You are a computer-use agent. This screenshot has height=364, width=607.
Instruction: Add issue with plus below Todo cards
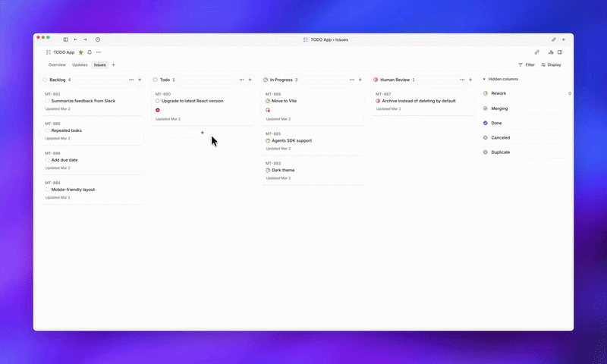coord(203,133)
